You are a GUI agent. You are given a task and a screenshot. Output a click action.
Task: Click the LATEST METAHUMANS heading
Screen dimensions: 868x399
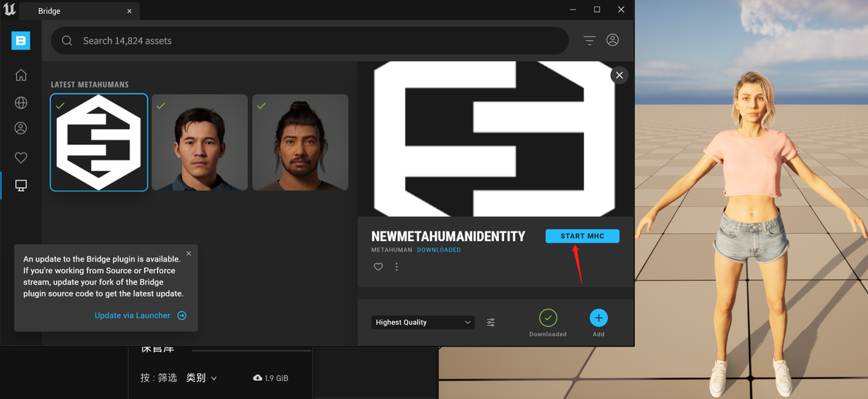(x=90, y=84)
